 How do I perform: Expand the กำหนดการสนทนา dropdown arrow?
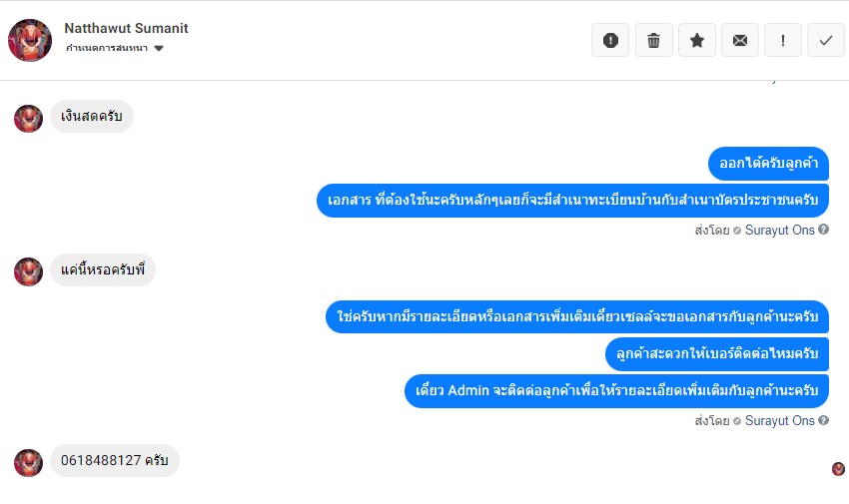point(159,49)
